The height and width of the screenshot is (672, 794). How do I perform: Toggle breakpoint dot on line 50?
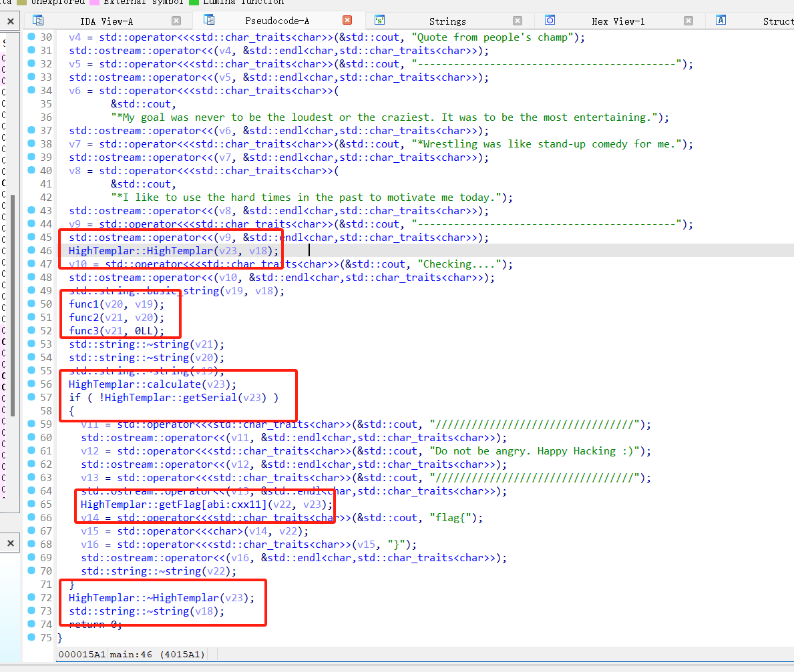click(x=31, y=303)
